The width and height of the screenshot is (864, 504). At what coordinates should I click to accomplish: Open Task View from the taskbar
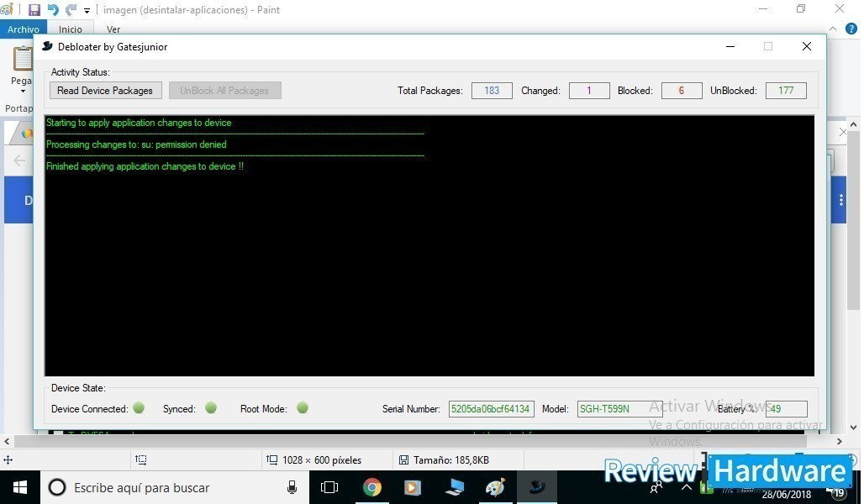point(329,487)
